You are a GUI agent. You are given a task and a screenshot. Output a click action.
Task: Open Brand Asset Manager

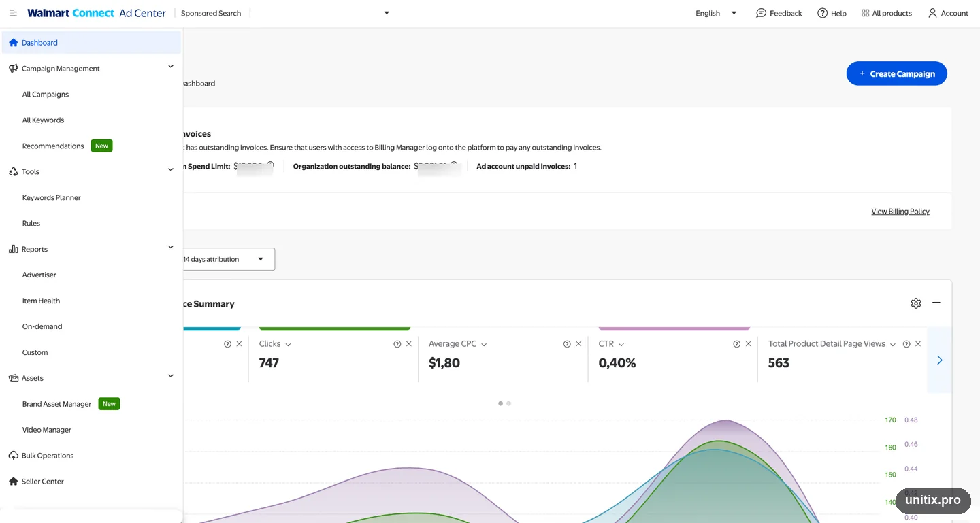pyautogui.click(x=57, y=404)
